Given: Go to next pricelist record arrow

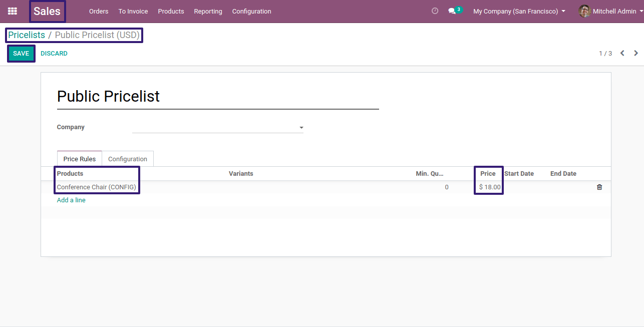Looking at the screenshot, I should pos(636,53).
